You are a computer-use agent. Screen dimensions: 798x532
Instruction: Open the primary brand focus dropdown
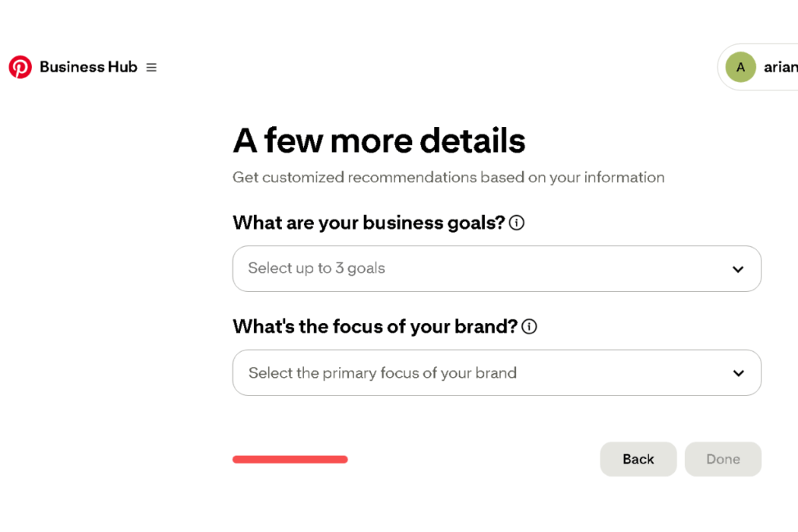coord(496,373)
